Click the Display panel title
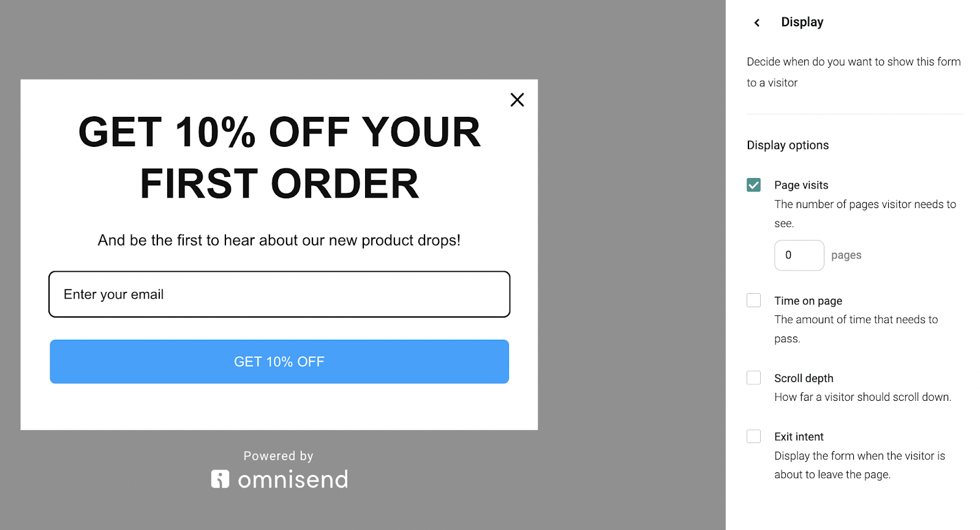The width and height of the screenshot is (980, 530). coord(802,22)
